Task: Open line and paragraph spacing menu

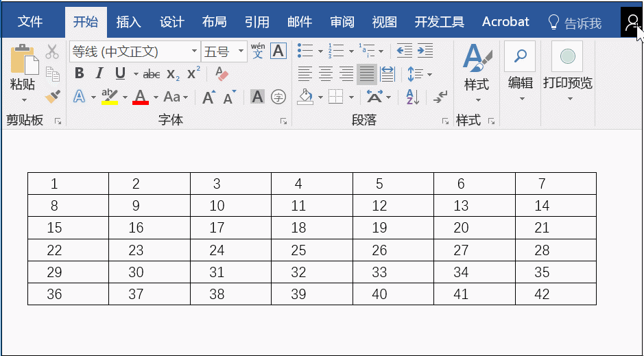Action: coord(419,74)
